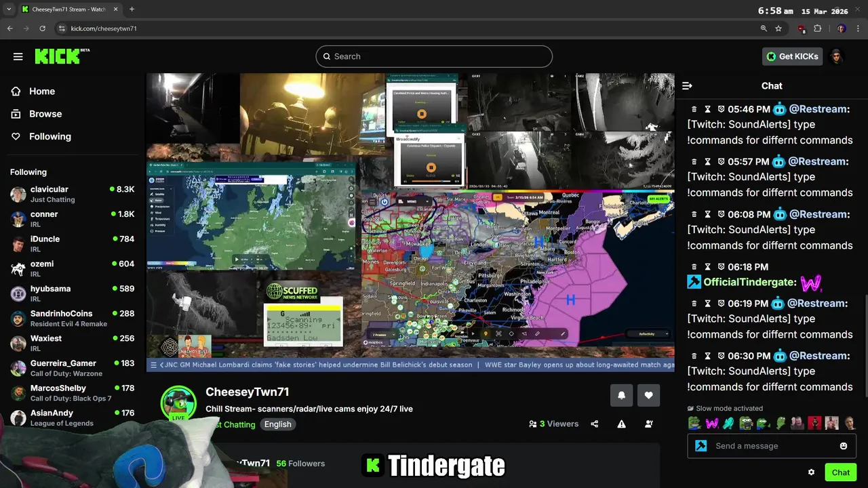The height and width of the screenshot is (488, 868).
Task: Open the tab search dropdown arrow
Action: pos(9,9)
